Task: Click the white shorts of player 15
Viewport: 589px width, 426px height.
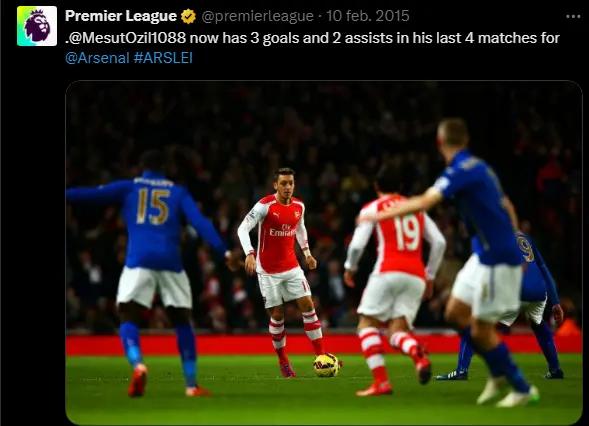Action: click(x=154, y=286)
